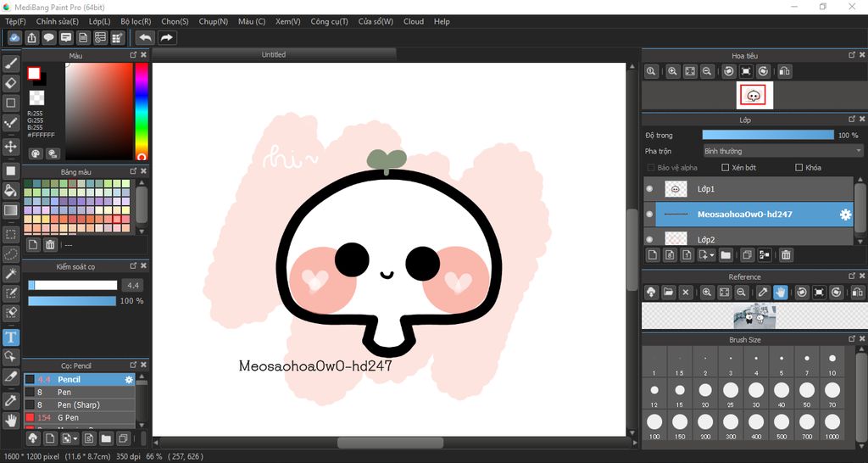The height and width of the screenshot is (463, 868).
Task: Adjust the 'Độ trong' opacity slider
Action: (768, 135)
